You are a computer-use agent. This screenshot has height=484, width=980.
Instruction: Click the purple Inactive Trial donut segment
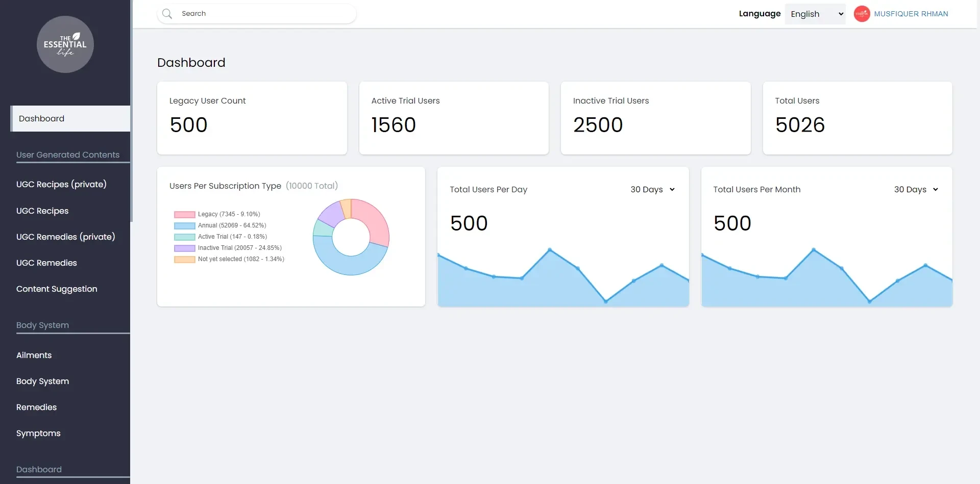pos(330,214)
